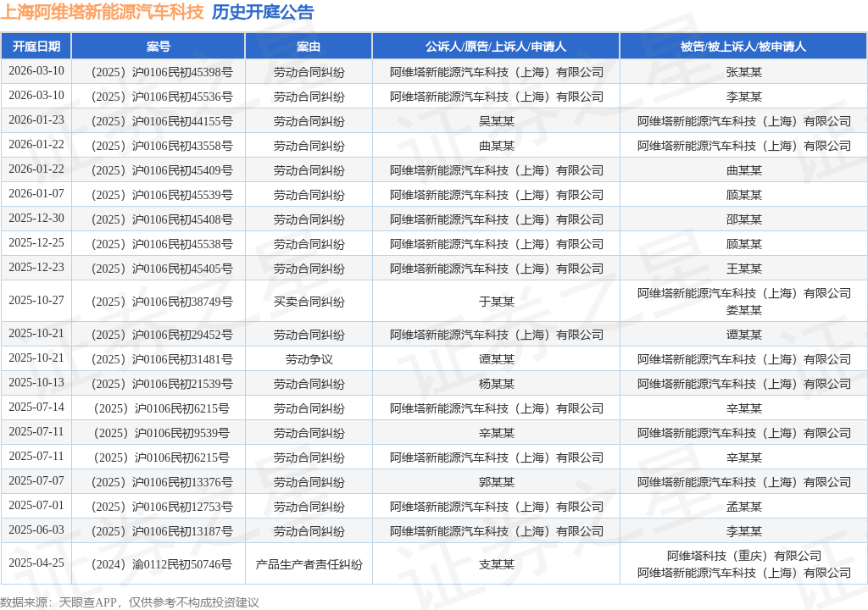Click the date 2025-12-30
This screenshot has width=868, height=610.
(x=36, y=218)
